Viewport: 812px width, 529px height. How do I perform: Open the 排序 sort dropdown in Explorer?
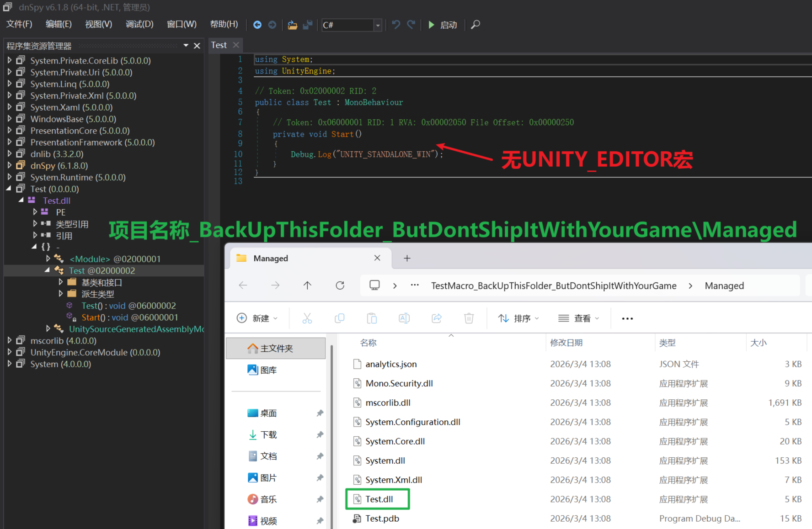[518, 318]
